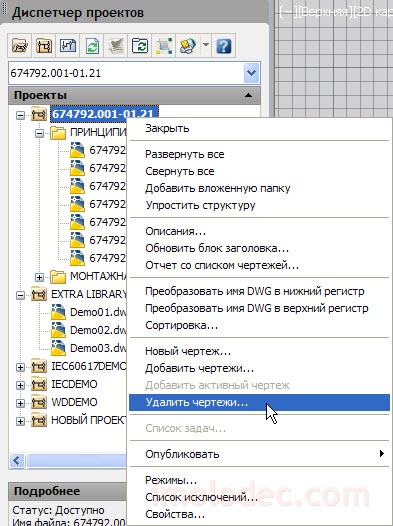Collapse the ПРИНЦИПИ folder minus box
The width and height of the screenshot is (393, 526).
[39, 133]
